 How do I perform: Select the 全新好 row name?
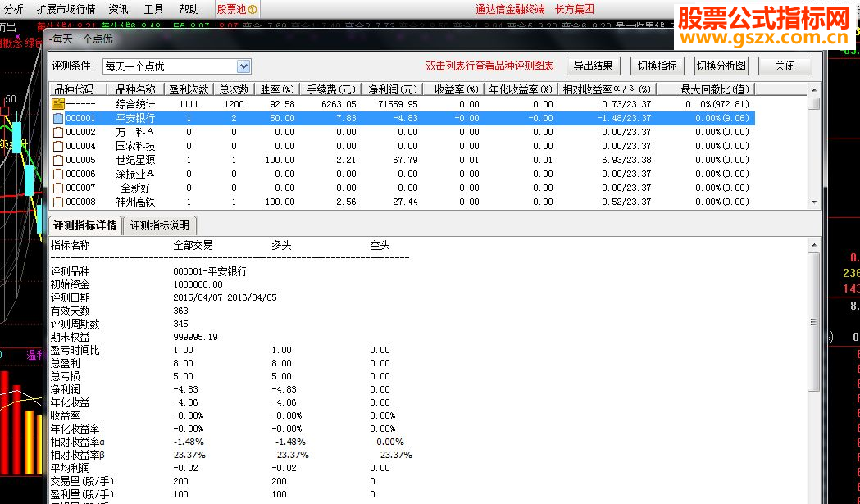tap(135, 188)
